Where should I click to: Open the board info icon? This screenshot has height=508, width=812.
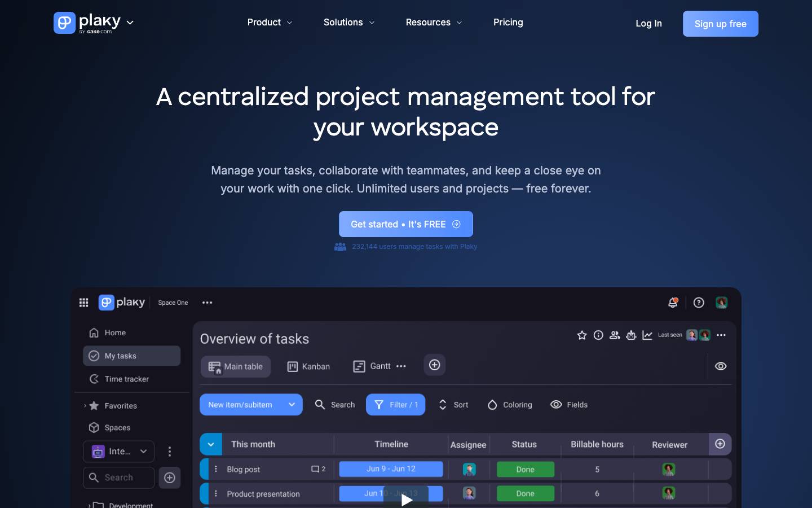click(x=598, y=335)
